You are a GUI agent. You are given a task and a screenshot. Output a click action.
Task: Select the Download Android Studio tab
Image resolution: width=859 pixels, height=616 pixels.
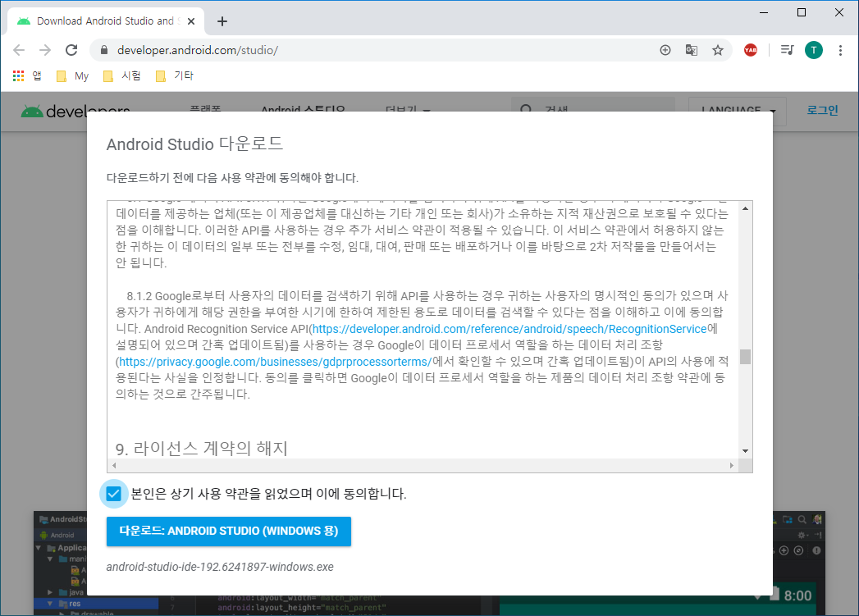coord(105,21)
